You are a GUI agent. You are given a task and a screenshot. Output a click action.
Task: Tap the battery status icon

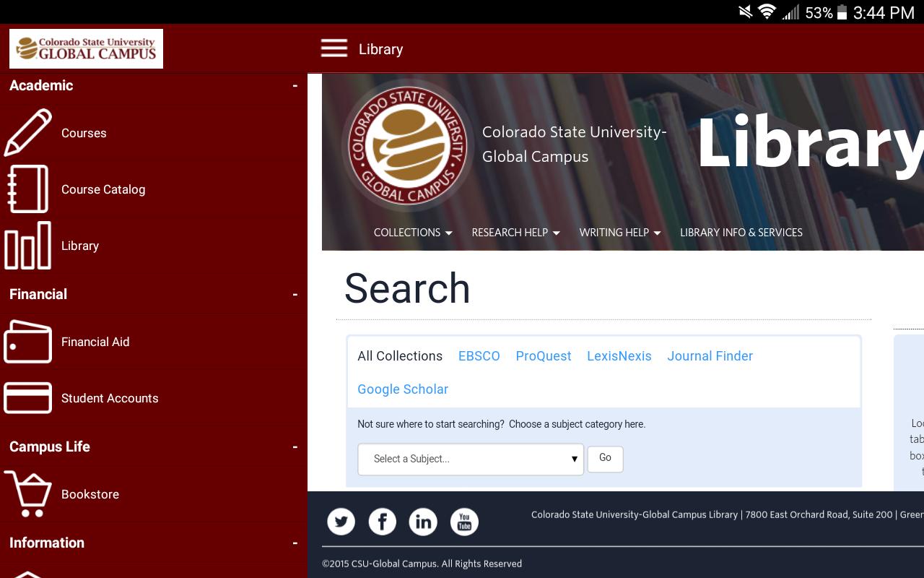coord(842,12)
